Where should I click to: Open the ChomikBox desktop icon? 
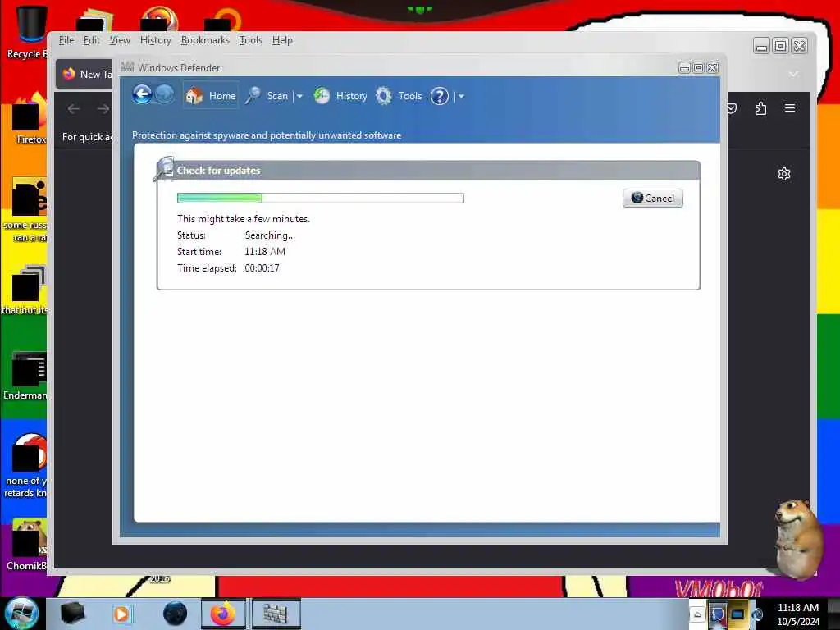27,545
